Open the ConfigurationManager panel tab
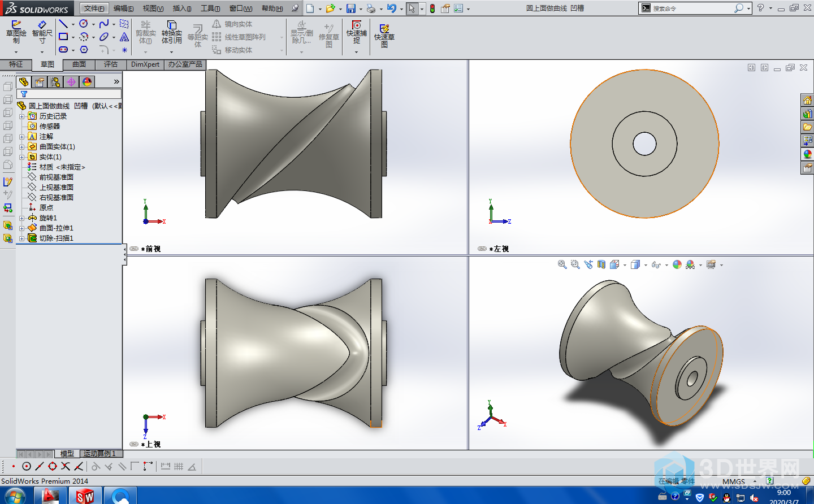This screenshot has width=814, height=504. 55,82
